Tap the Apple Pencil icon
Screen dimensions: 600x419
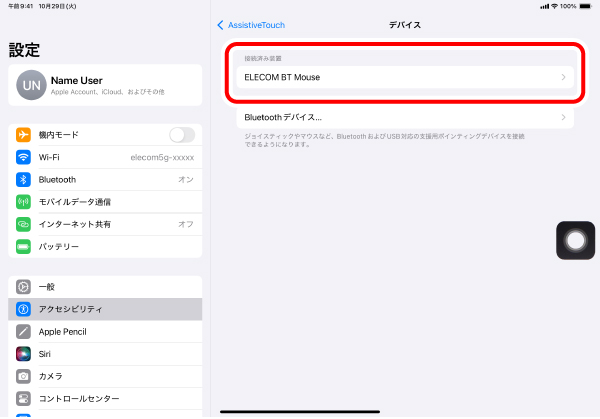coord(23,331)
